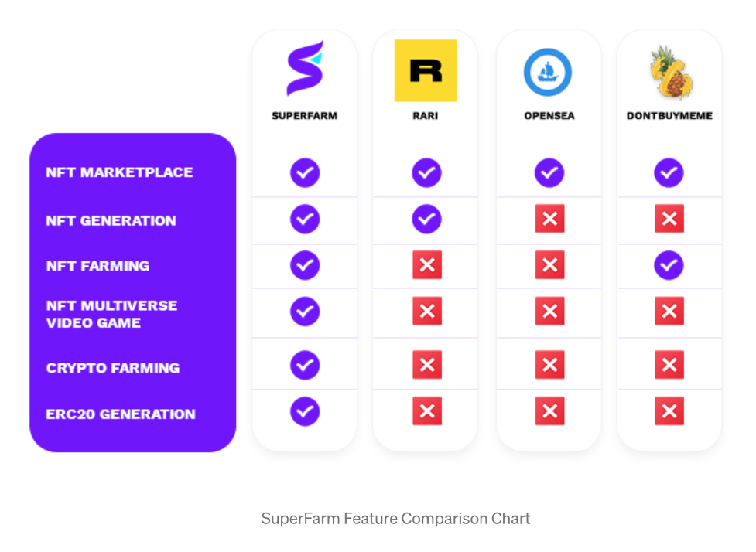Select the NFT MARKETPLACE feature label
This screenshot has height=552, width=756.
click(120, 172)
